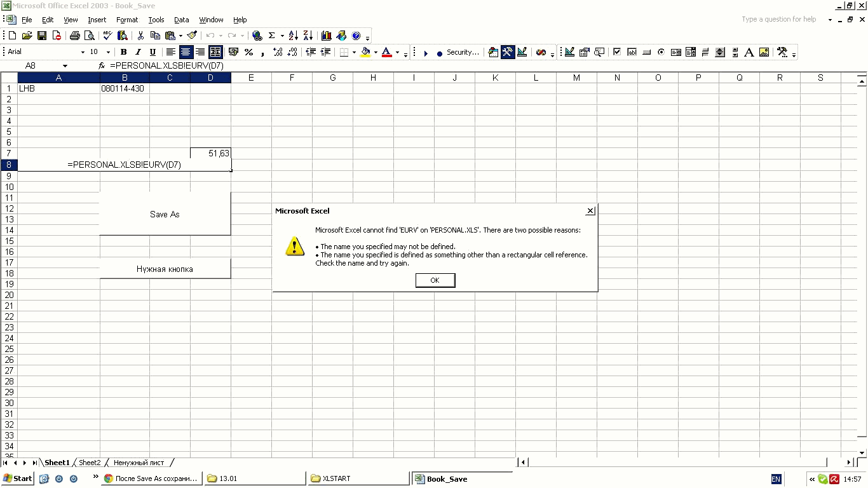Click the Cut scissors icon

click(140, 36)
